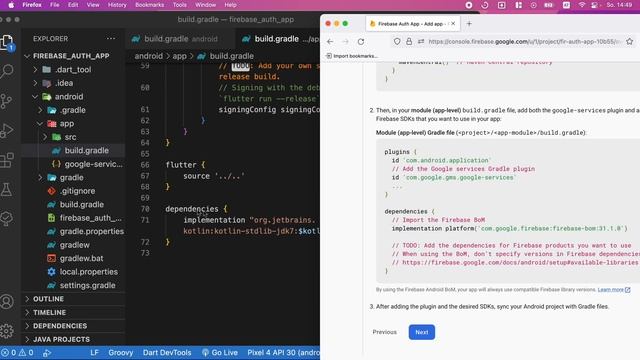Open the Tools menu
This screenshot has height=360, width=640.
[x=180, y=5]
